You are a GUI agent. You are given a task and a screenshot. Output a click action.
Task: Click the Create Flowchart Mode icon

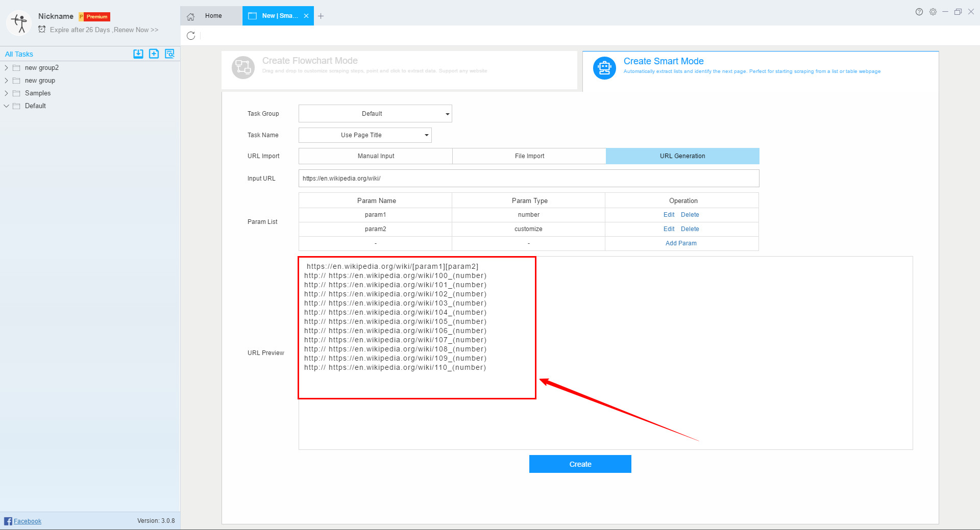pyautogui.click(x=243, y=67)
